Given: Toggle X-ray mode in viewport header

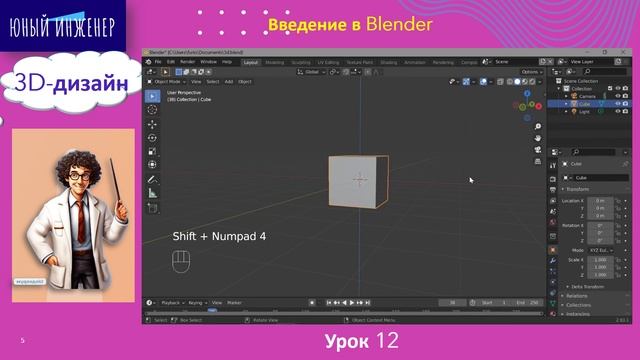Looking at the screenshot, I should [x=500, y=82].
